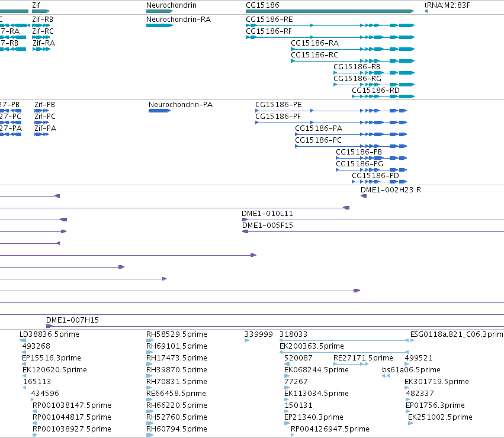Click EST 339999
Viewport: 504px width, 438px height.
(x=258, y=334)
